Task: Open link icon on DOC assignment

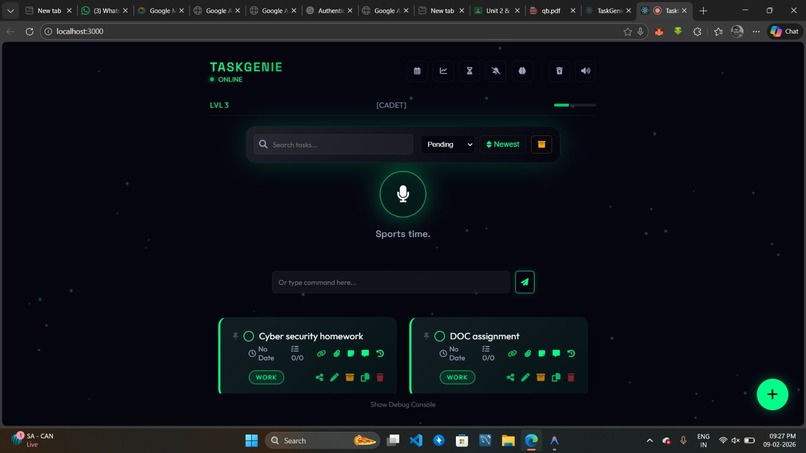Action: pyautogui.click(x=512, y=353)
